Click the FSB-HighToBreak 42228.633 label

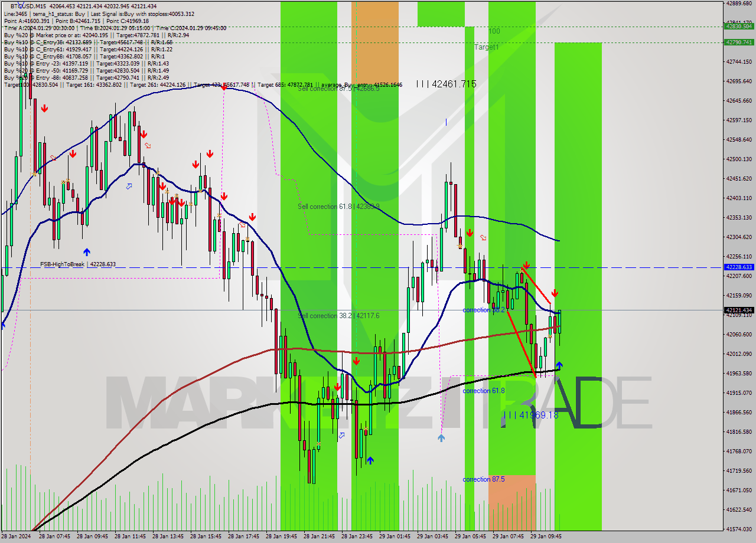pyautogui.click(x=78, y=264)
